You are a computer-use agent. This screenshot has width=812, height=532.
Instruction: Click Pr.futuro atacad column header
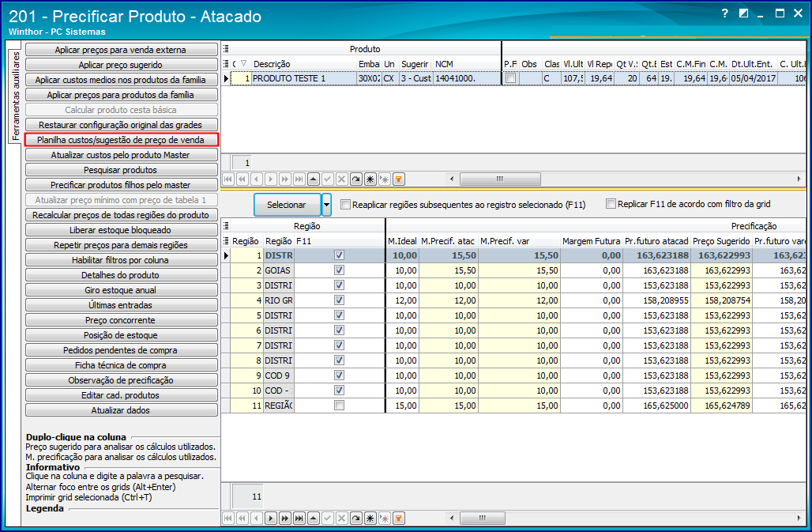(656, 241)
